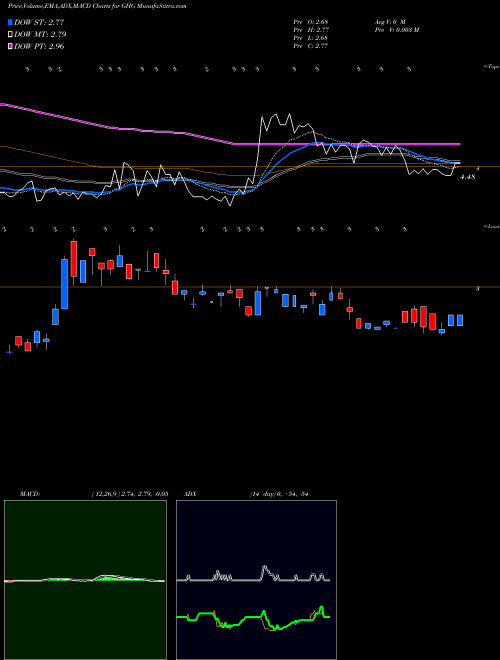Click the 'Pre O: 2.68' value

point(311,22)
